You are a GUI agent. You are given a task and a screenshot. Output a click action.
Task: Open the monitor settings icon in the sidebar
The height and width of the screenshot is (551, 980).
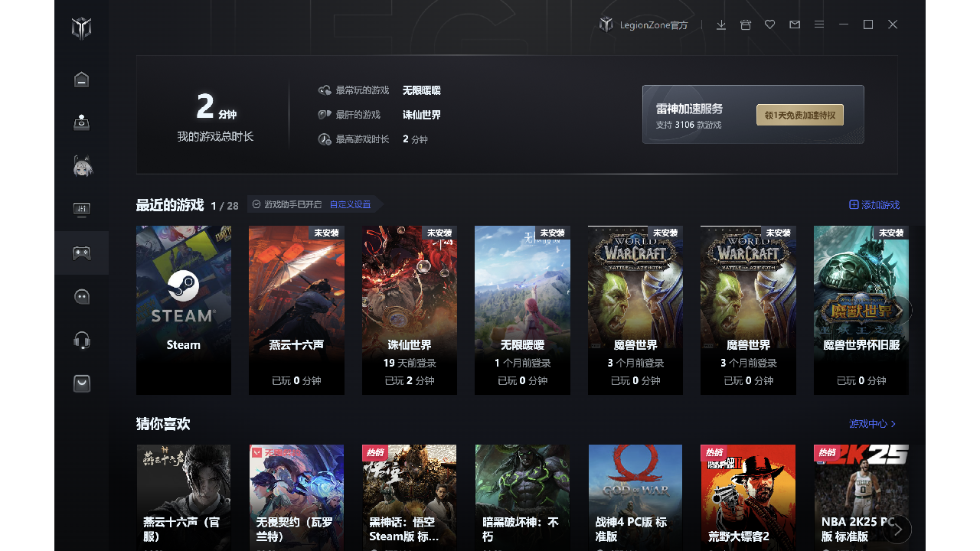click(x=81, y=209)
